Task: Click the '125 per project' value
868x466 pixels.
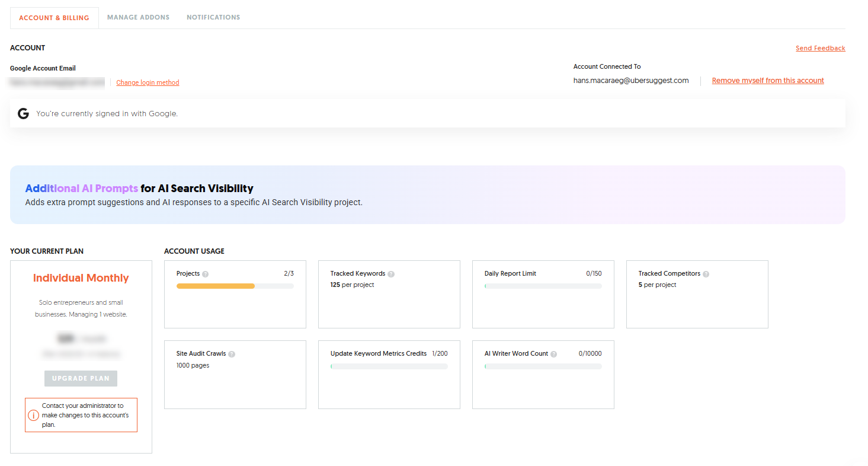Action: click(352, 285)
